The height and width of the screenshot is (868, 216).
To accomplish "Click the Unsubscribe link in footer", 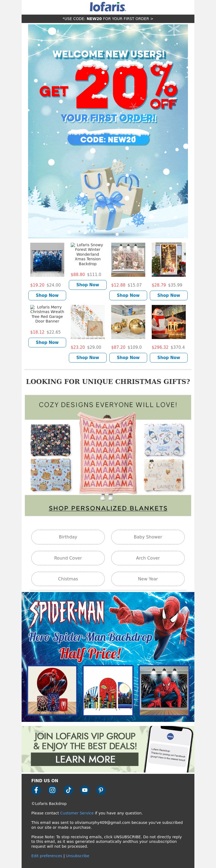I will [77, 856].
